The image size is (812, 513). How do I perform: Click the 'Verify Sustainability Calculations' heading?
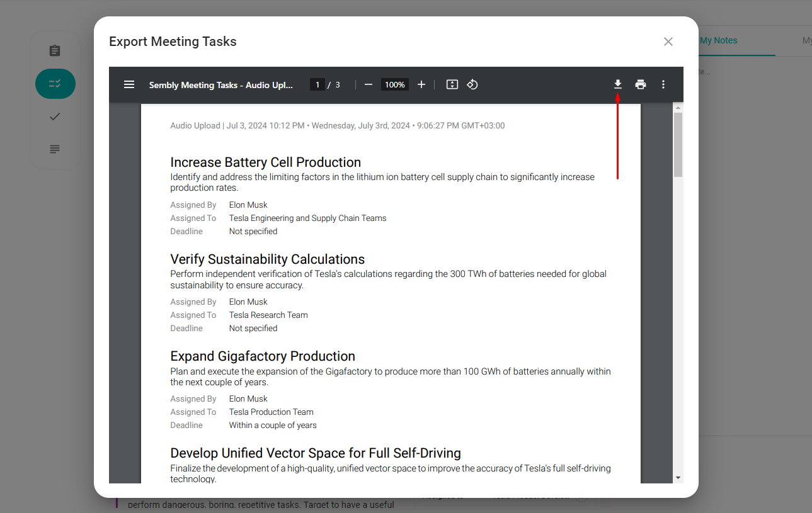pos(268,259)
